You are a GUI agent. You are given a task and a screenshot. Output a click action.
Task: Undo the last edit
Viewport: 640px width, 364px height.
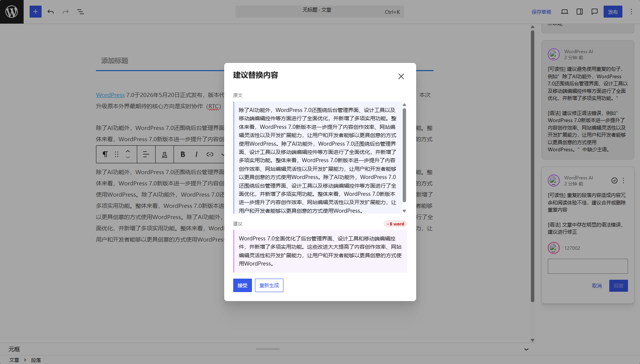(51, 12)
